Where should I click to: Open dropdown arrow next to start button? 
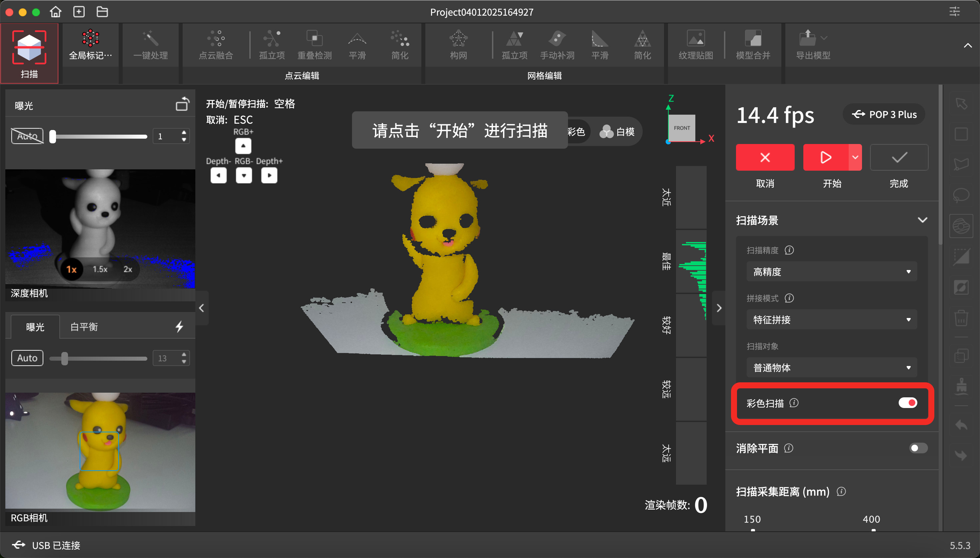(x=855, y=157)
